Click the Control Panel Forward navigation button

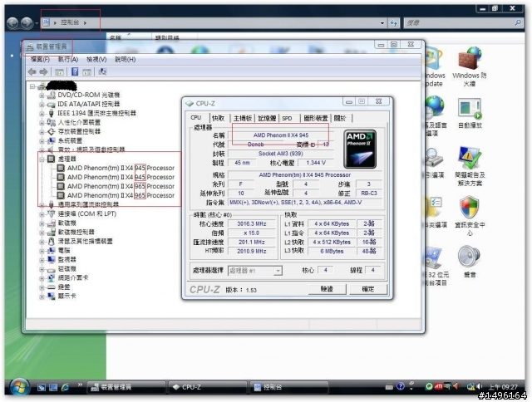tap(27, 23)
